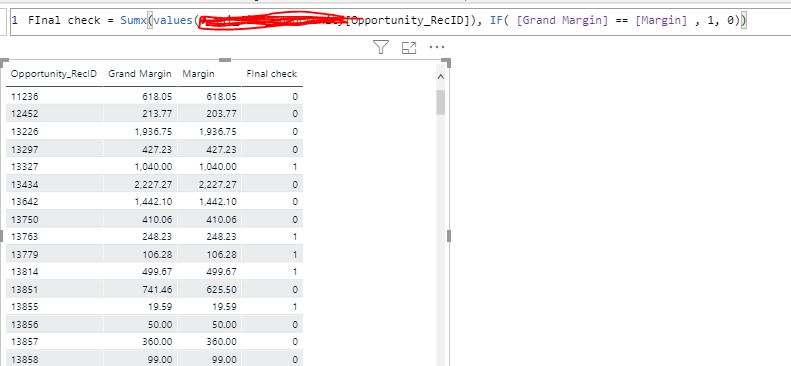The height and width of the screenshot is (366, 791).
Task: Click Grand Margin value 741.46
Action: coord(157,289)
